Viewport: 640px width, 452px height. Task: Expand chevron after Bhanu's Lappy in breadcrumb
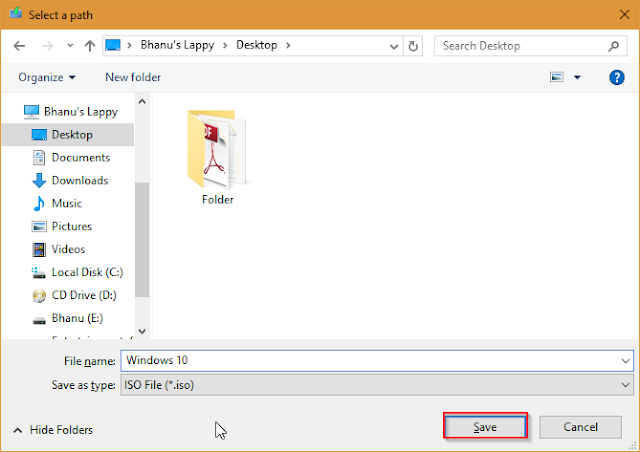[x=225, y=45]
